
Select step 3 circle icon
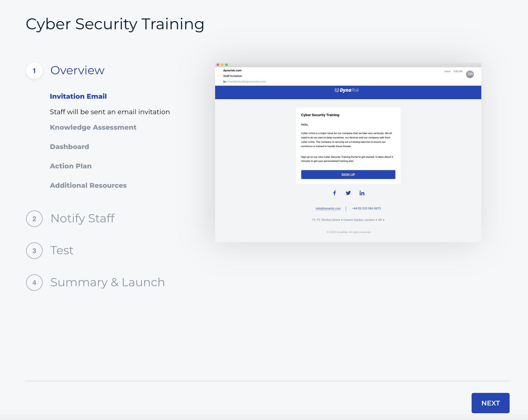(x=34, y=251)
